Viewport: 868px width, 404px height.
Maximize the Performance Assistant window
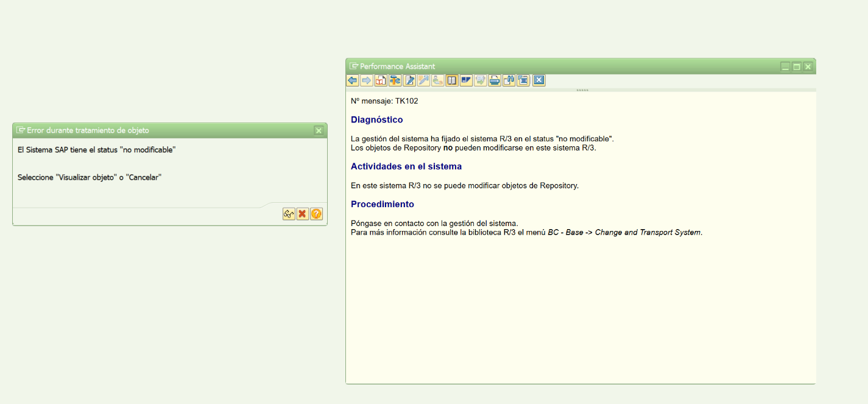796,66
